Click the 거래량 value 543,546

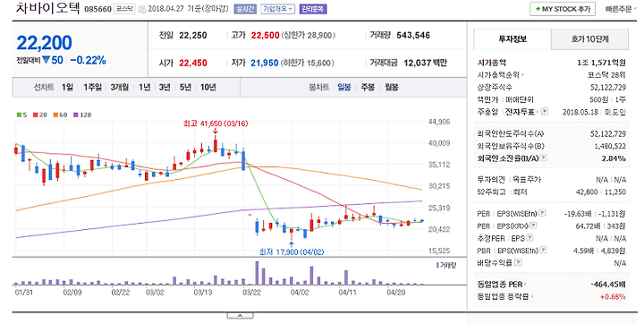(413, 36)
